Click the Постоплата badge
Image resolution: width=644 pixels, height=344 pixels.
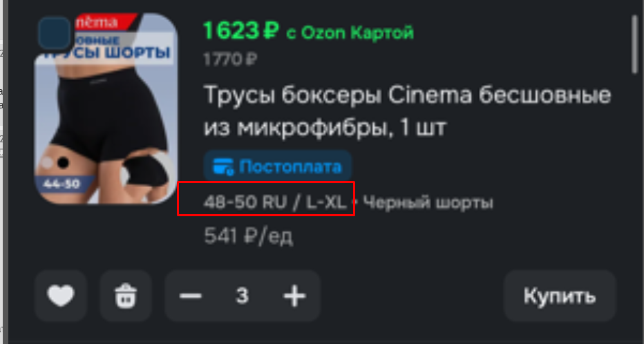(278, 166)
